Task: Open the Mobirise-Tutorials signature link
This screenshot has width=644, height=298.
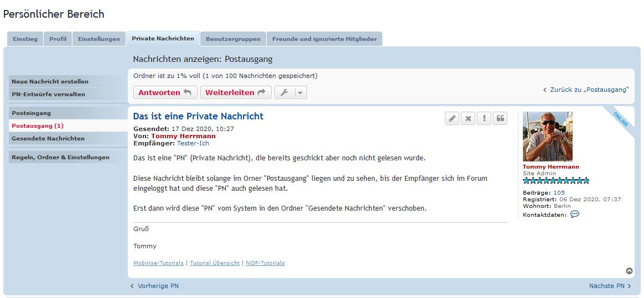Action: coord(159,263)
